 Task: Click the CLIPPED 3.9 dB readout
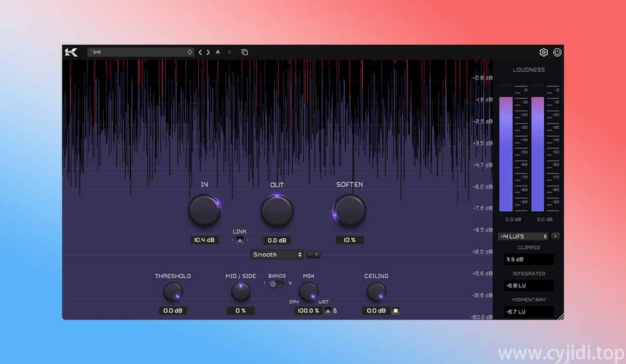pos(529,260)
